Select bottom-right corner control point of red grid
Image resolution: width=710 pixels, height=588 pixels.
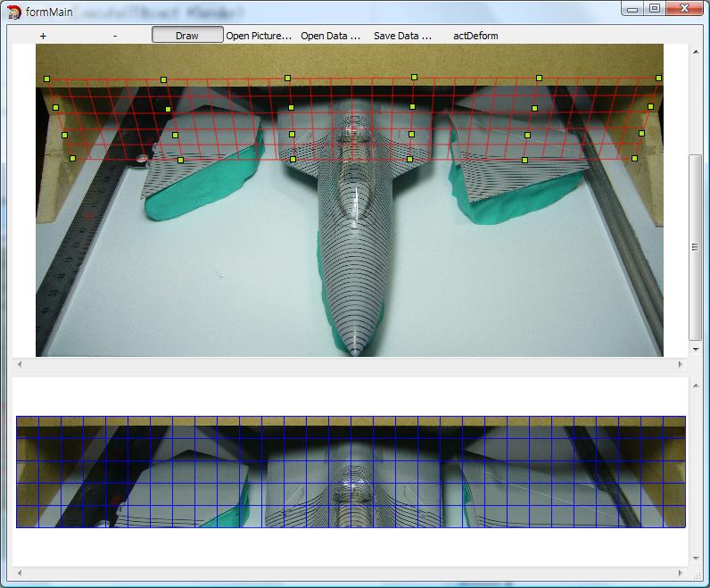pyautogui.click(x=634, y=159)
